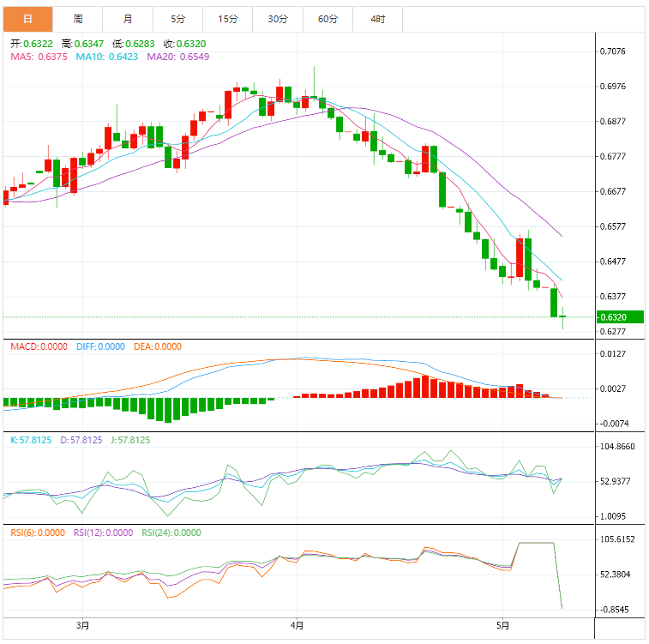Switch to the 周 weekly tab
This screenshot has width=649, height=644.
point(78,19)
